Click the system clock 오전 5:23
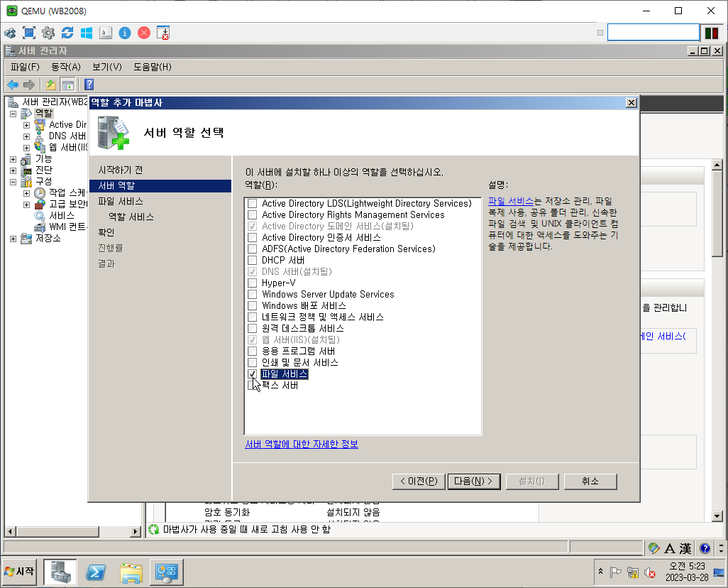728x588 pixels. tap(687, 566)
